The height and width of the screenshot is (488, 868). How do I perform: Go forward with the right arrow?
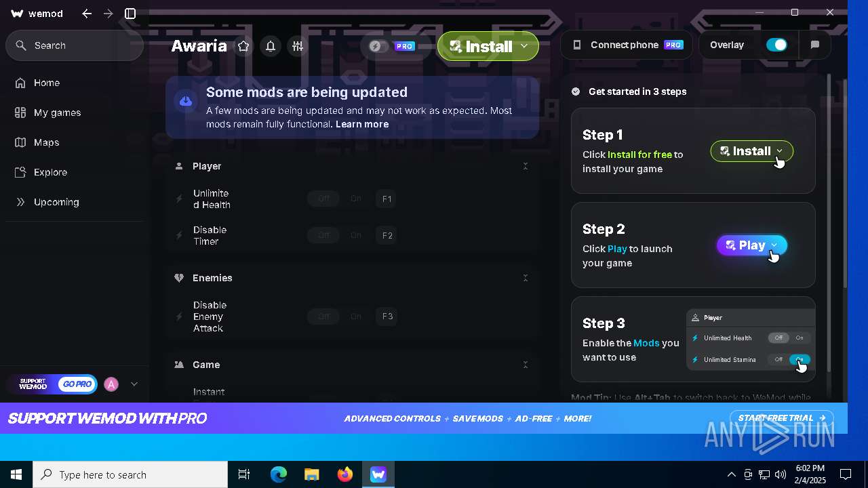tap(108, 14)
